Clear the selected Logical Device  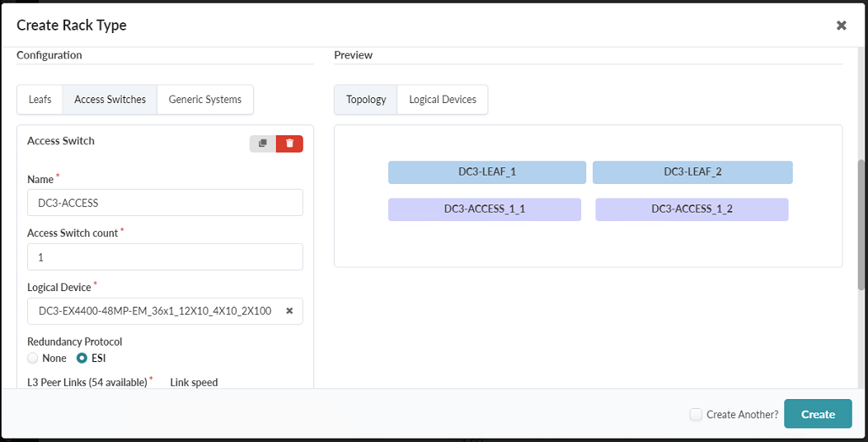pyautogui.click(x=289, y=311)
